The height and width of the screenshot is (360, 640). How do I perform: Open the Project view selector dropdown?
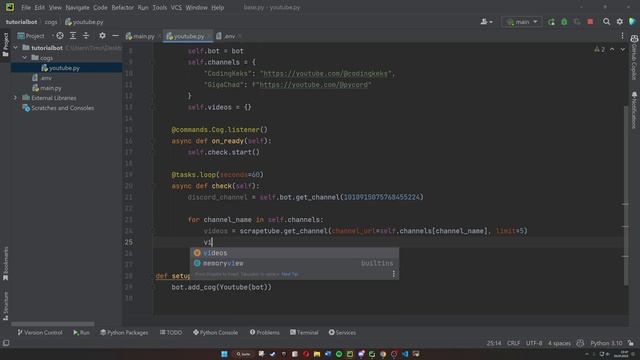pyautogui.click(x=36, y=36)
